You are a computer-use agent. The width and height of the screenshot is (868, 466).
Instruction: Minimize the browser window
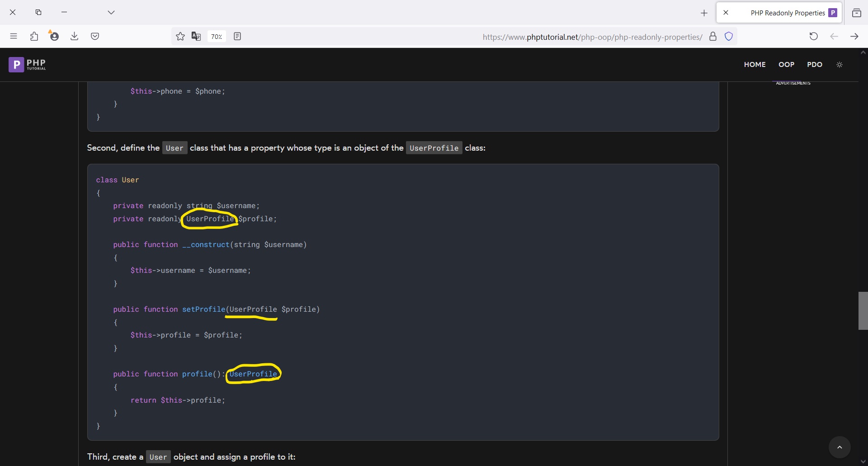pyautogui.click(x=64, y=12)
